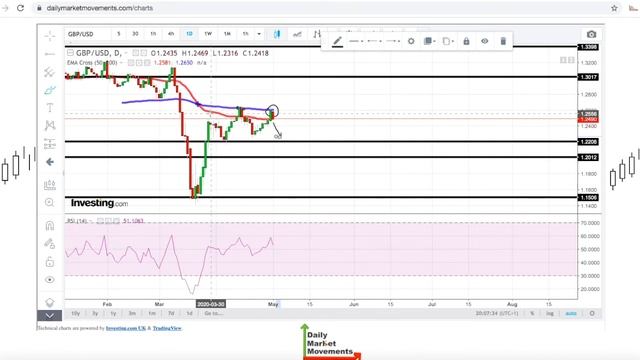Select the arrow line end style
Viewport: 640px width, 360px height.
click(393, 41)
